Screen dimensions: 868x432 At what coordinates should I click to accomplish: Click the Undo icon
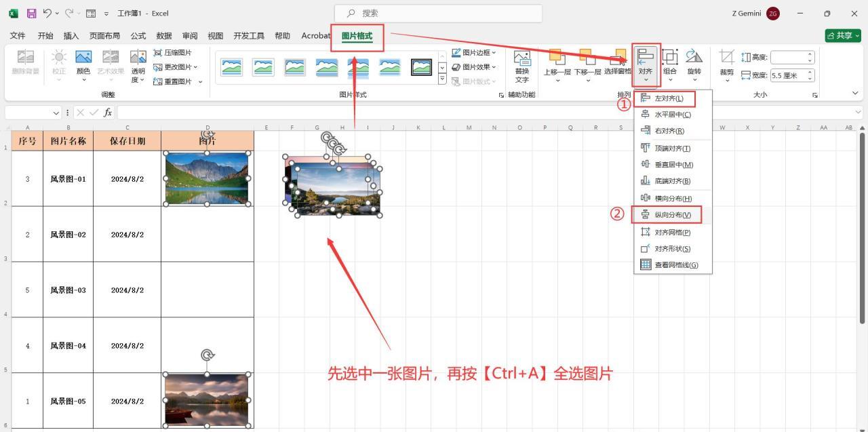click(x=47, y=14)
